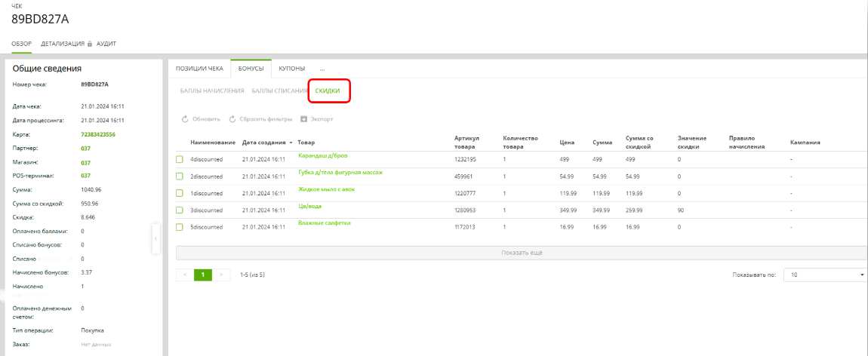Screen dimensions: 868x356
Task: Click the Показать ещё button
Action: tap(521, 253)
